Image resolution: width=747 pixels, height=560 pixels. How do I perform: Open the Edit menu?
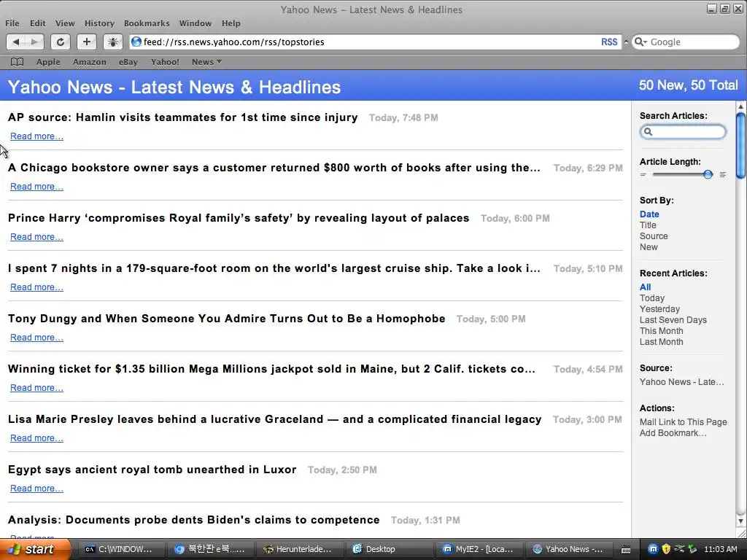[38, 23]
